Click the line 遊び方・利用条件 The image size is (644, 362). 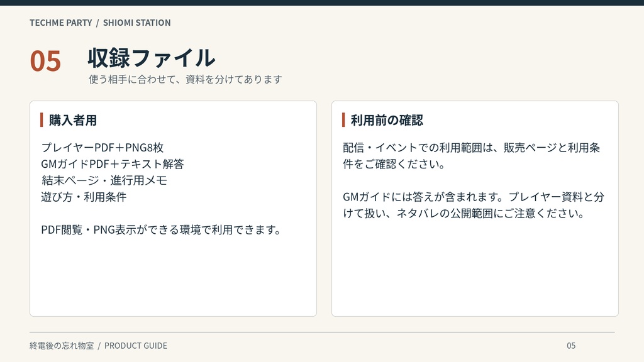(84, 197)
